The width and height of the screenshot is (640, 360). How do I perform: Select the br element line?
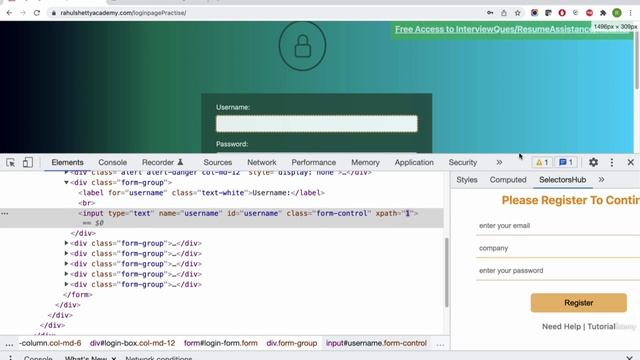[x=87, y=203]
